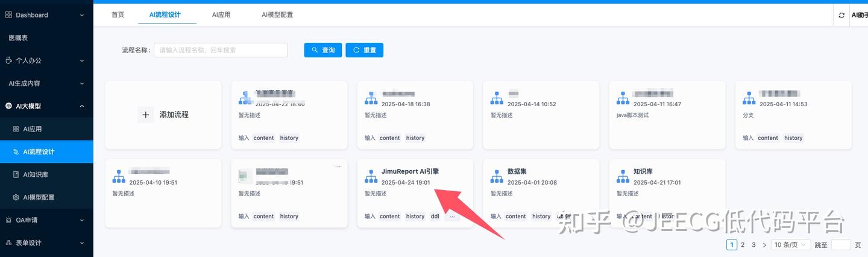The width and height of the screenshot is (868, 257).
Task: Click the 数据集 card title
Action: (517, 172)
